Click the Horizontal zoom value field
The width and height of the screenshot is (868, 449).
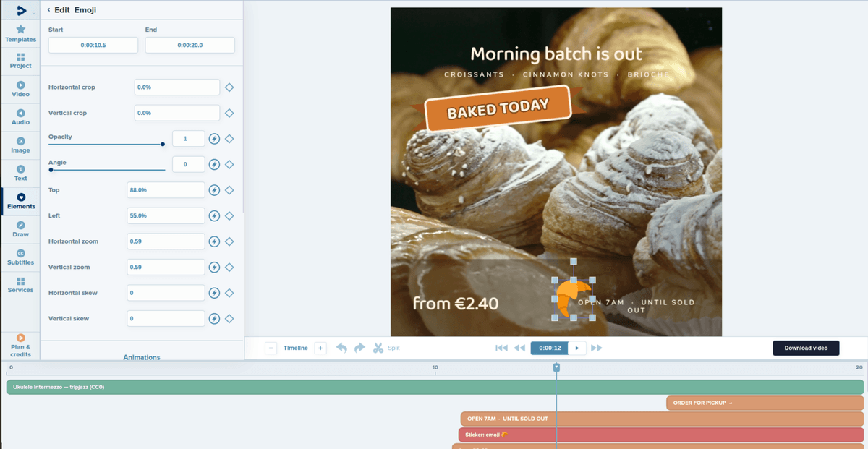click(x=166, y=241)
